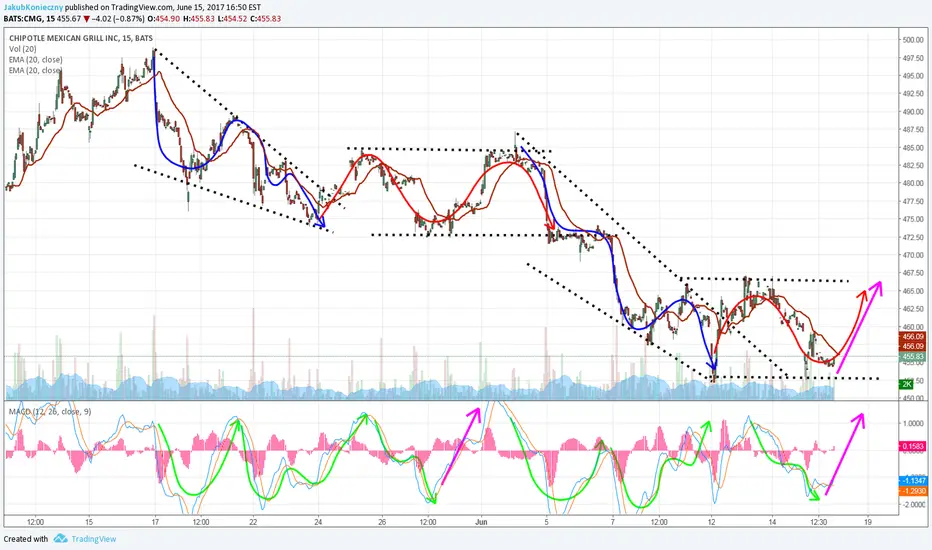The image size is (932, 550).
Task: Click the 482.50 price axis label
Action: [912, 165]
